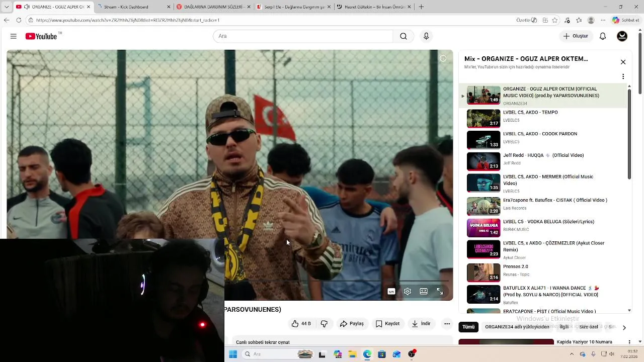Open the browser apps icon in address bar
Image resolution: width=644 pixels, height=362 pixels.
point(545,20)
